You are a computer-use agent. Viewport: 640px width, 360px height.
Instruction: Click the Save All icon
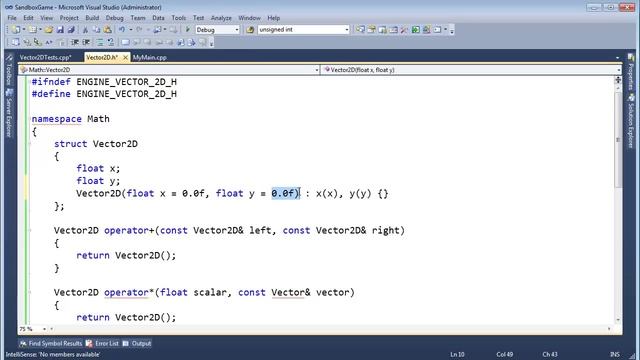[71, 30]
